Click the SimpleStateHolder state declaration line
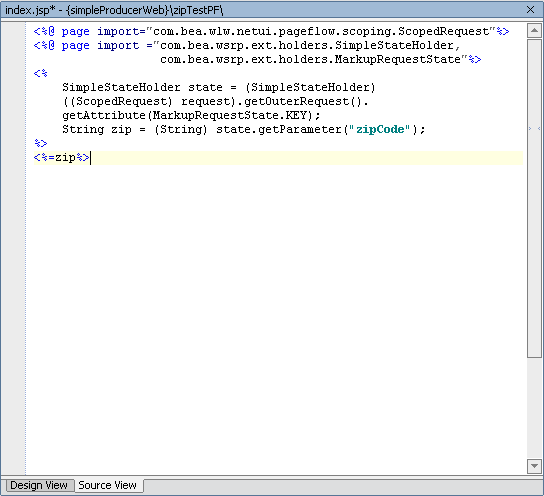This screenshot has height=496, width=544. (x=219, y=87)
